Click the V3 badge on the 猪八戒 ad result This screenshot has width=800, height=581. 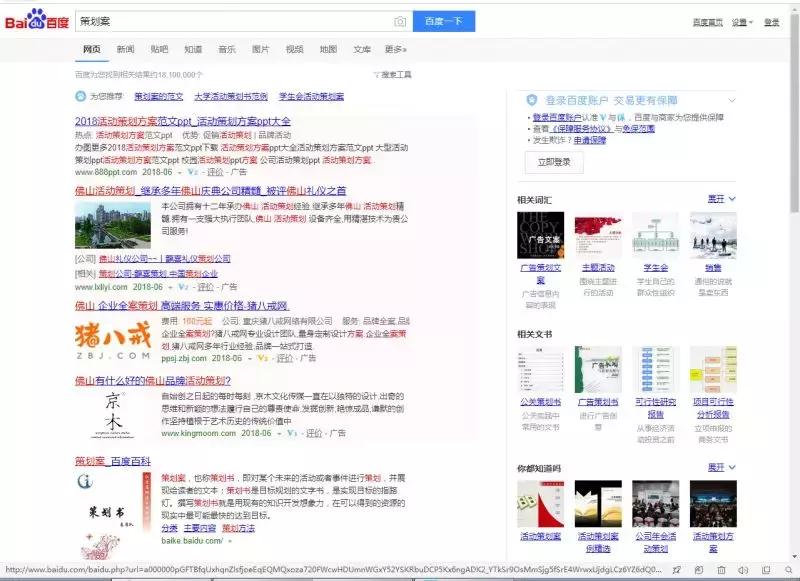tap(260, 361)
